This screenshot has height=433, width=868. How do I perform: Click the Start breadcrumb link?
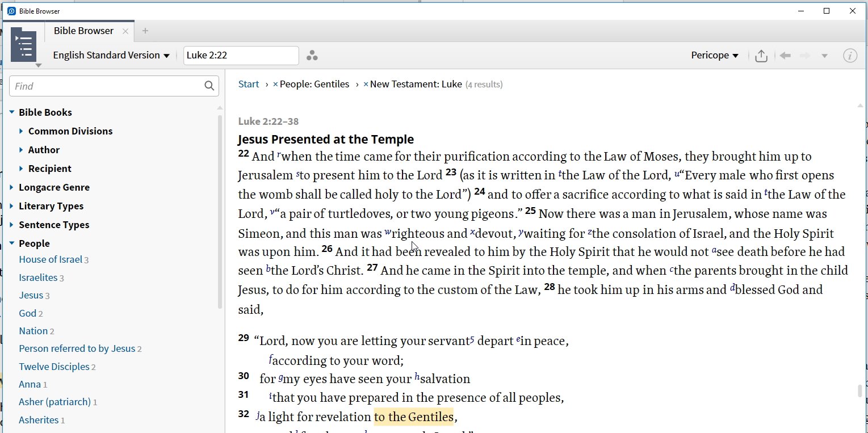pyautogui.click(x=249, y=84)
